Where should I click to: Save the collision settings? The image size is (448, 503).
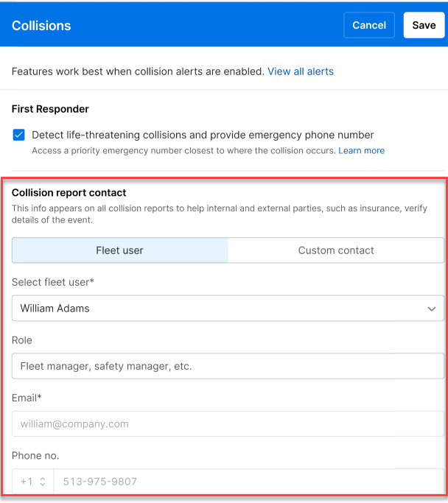424,25
